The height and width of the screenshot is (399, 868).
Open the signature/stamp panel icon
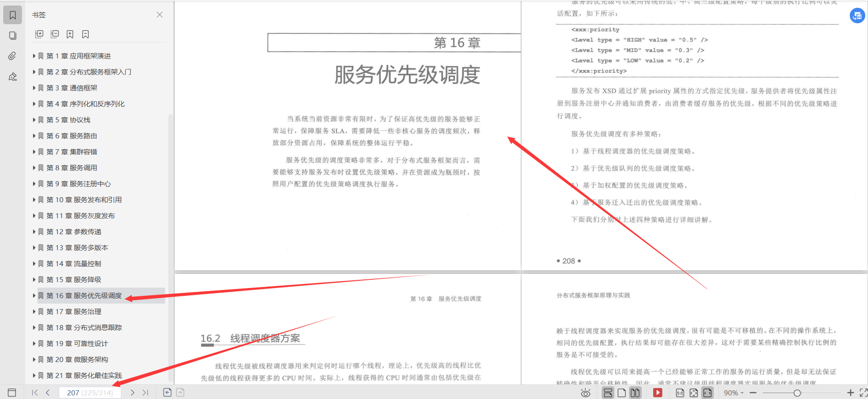[13, 77]
